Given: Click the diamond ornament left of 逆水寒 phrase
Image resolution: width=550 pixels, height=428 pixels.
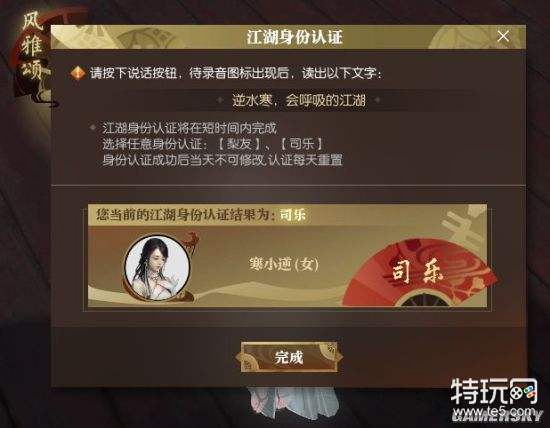Looking at the screenshot, I should coord(220,100).
